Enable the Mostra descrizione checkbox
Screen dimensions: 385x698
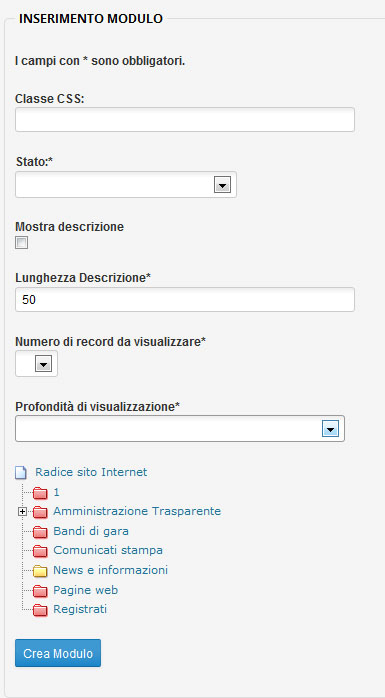click(21, 243)
